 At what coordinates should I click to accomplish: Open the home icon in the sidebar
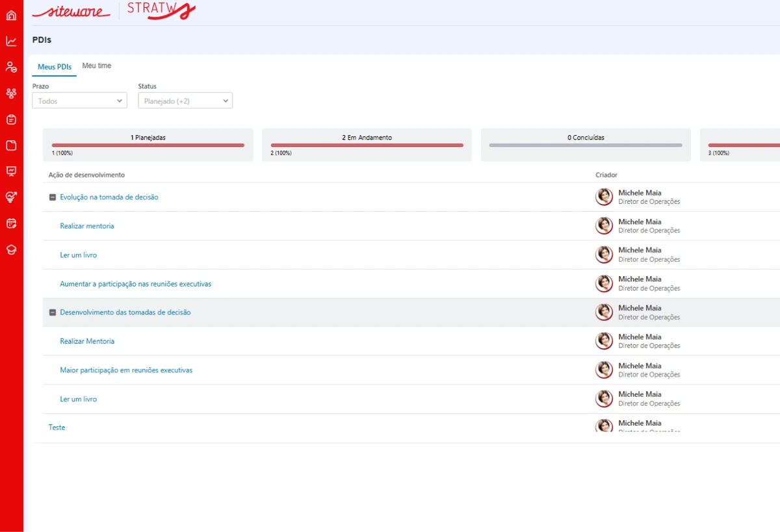point(11,15)
